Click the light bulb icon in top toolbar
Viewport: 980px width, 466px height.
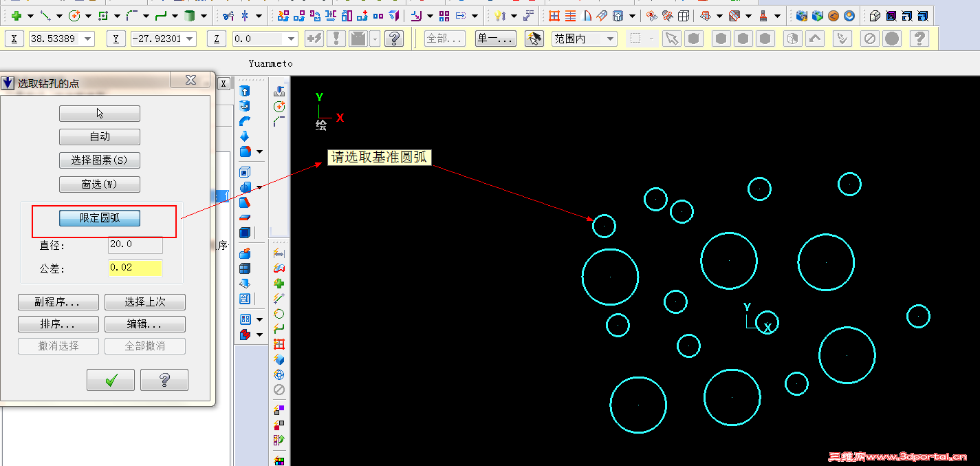pyautogui.click(x=500, y=16)
